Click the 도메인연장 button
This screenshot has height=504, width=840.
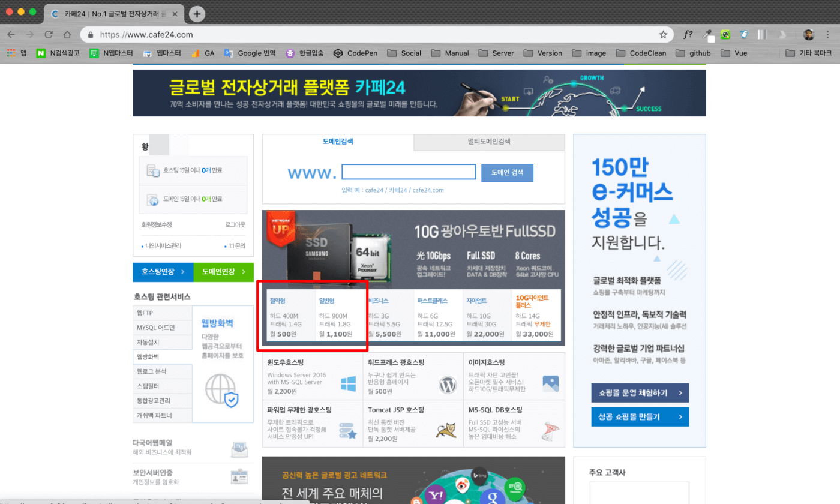223,272
